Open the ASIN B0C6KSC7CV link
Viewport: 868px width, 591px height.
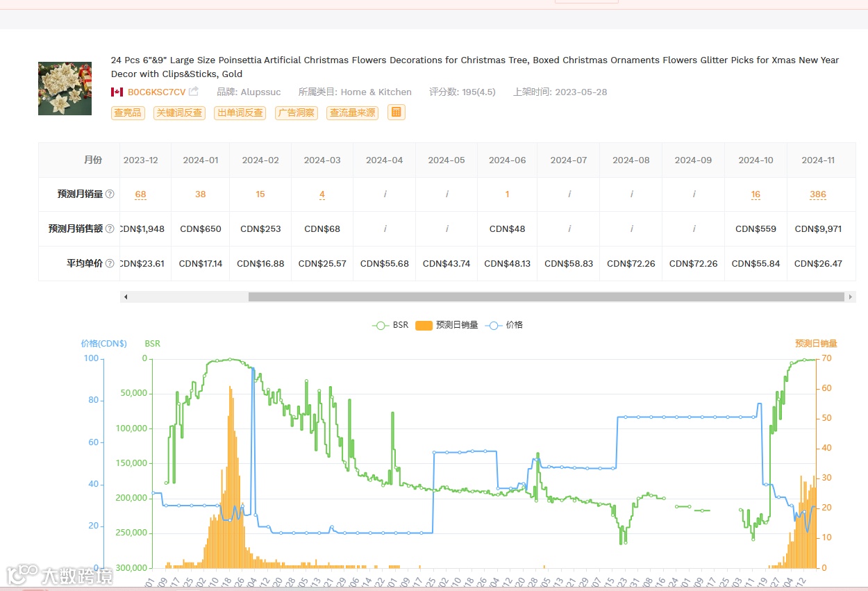156,92
